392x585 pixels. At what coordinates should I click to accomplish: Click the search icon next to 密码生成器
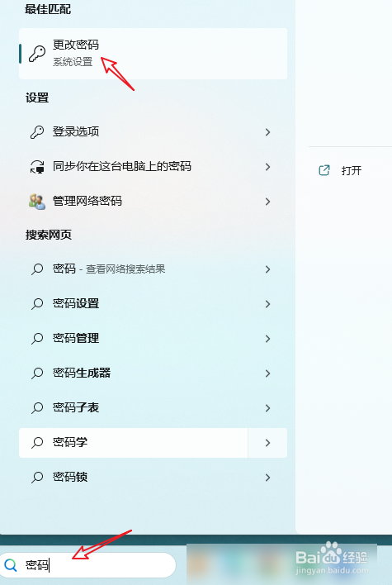37,373
